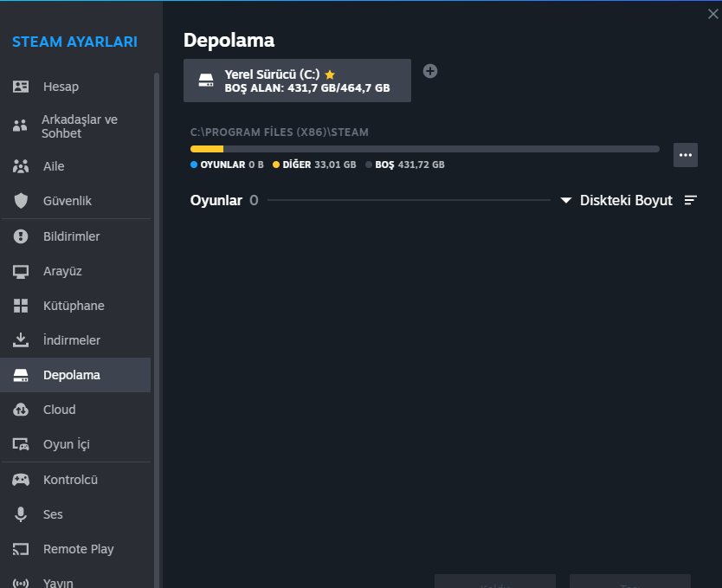Click the C:\PROGRAM FİLES (X86)\STEAM path
The height and width of the screenshot is (588, 722).
click(x=279, y=132)
